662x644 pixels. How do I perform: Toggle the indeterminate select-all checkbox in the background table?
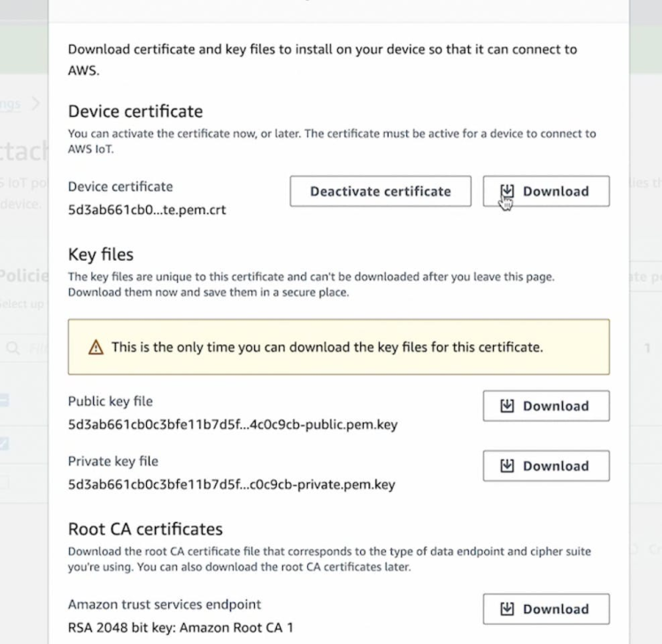click(x=4, y=401)
